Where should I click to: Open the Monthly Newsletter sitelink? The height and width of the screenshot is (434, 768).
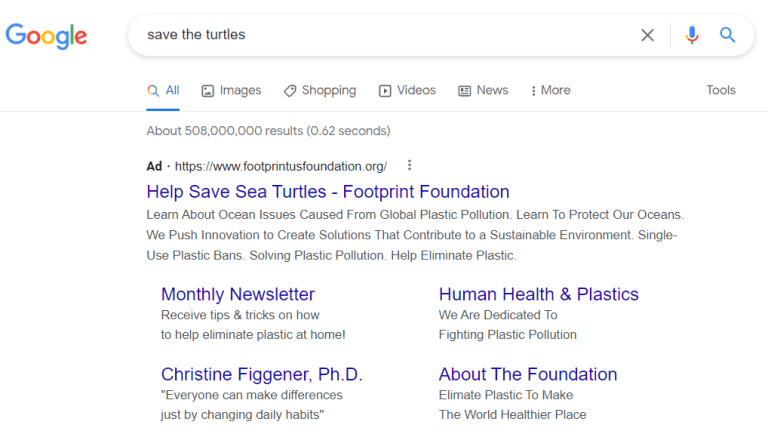click(238, 294)
